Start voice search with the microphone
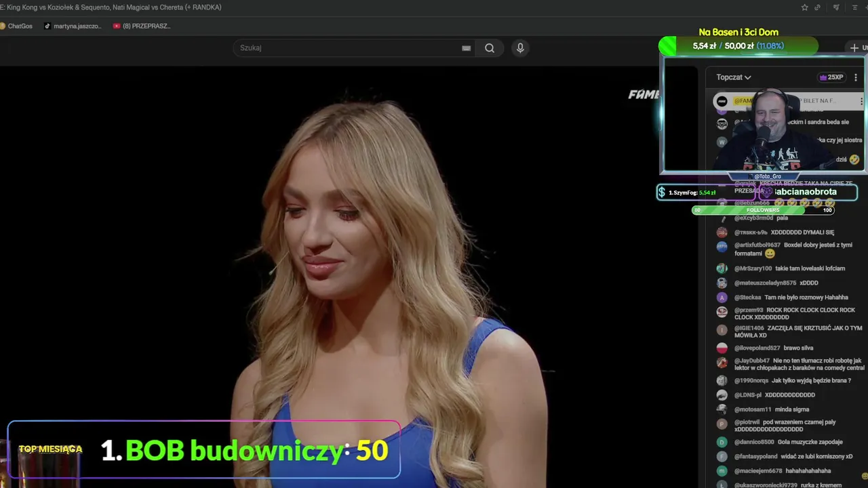The width and height of the screenshot is (868, 488). [520, 48]
